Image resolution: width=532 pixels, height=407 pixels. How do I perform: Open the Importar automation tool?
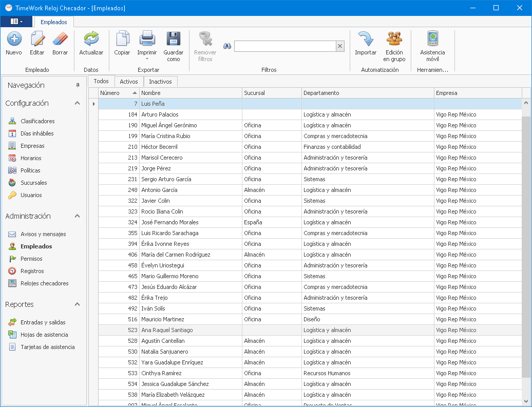(366, 39)
